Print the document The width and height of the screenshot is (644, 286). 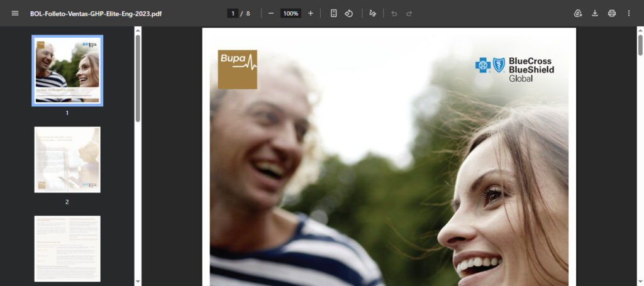[x=611, y=13]
